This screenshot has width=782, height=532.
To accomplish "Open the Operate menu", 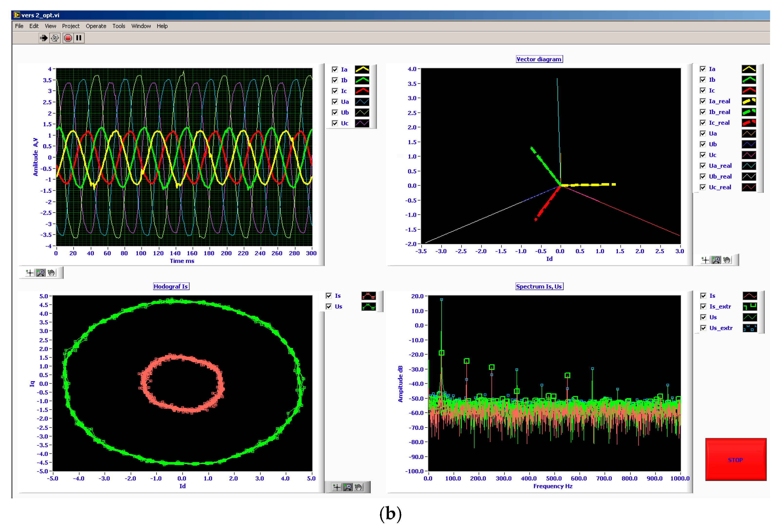I will 96,26.
